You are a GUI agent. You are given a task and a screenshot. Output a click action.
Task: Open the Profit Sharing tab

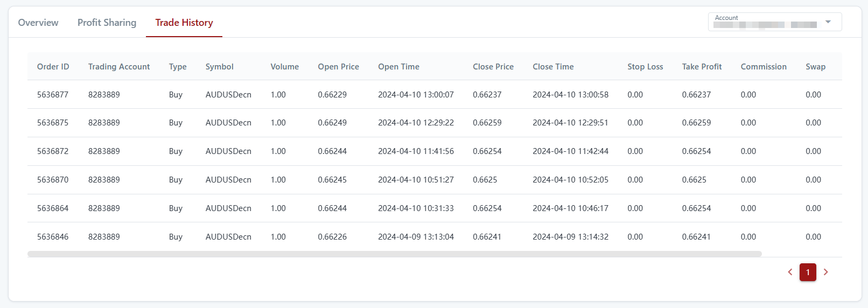(x=107, y=23)
